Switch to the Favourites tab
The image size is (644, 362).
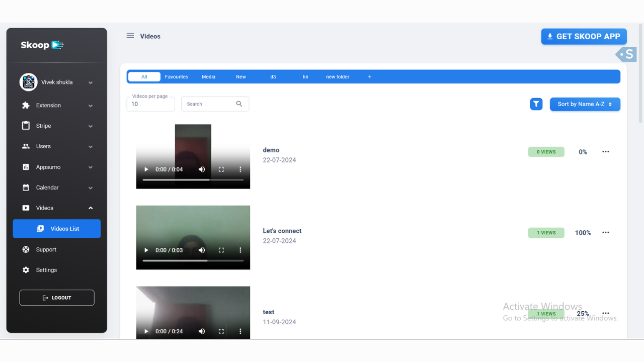click(x=177, y=77)
